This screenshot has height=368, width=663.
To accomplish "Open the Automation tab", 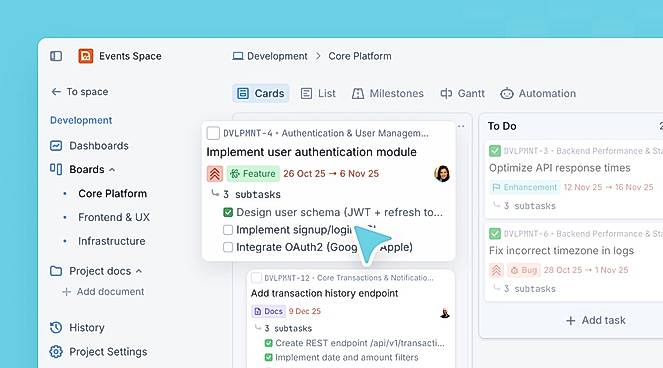I will [538, 93].
